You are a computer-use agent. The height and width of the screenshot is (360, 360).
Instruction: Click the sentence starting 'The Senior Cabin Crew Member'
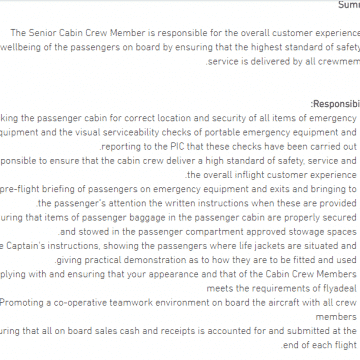(185, 33)
